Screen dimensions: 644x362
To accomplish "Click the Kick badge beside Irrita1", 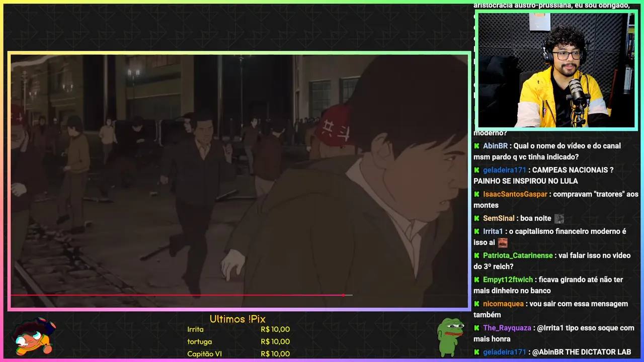I will [477, 231].
